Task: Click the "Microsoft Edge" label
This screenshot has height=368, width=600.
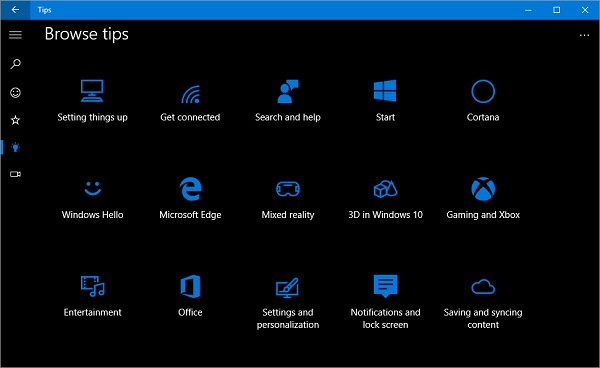Action: [190, 215]
